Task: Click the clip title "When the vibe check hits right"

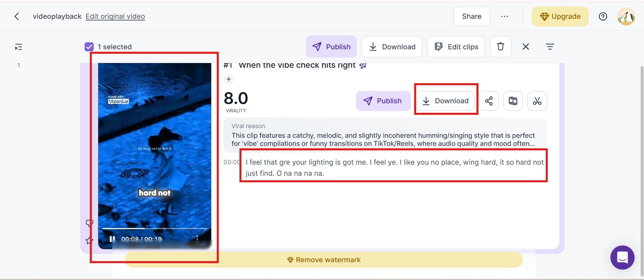Action: [297, 65]
